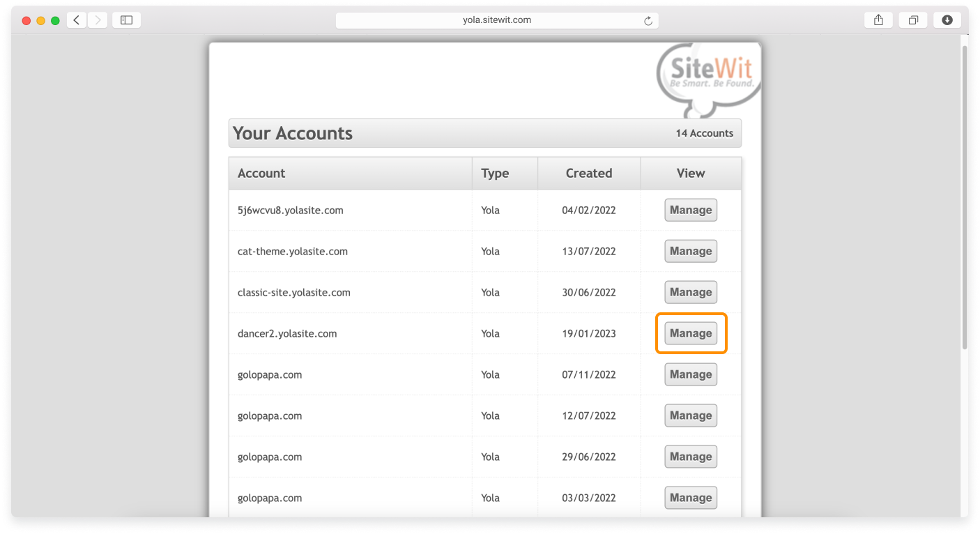Screen dimensions: 980x534
Task: Open the Share menu
Action: 878,20
